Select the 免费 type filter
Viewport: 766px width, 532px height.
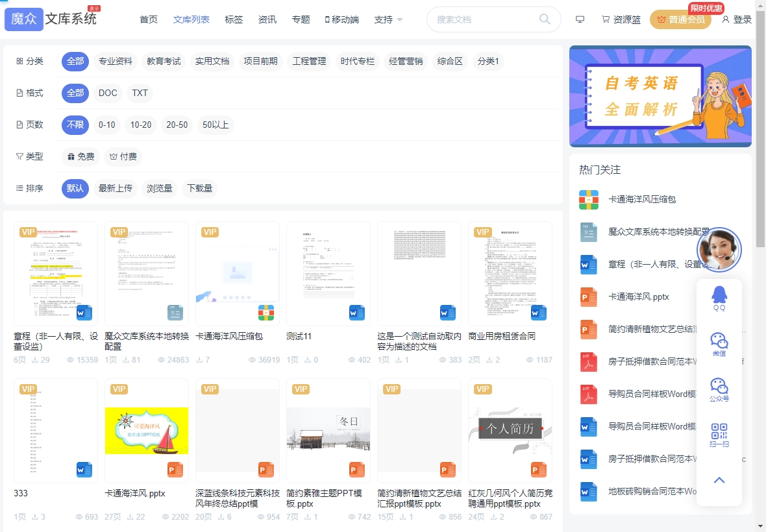[x=81, y=156]
